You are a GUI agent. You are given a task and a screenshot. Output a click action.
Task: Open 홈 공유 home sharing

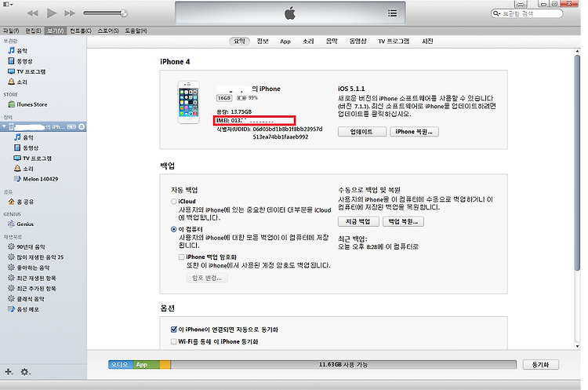coord(21,202)
